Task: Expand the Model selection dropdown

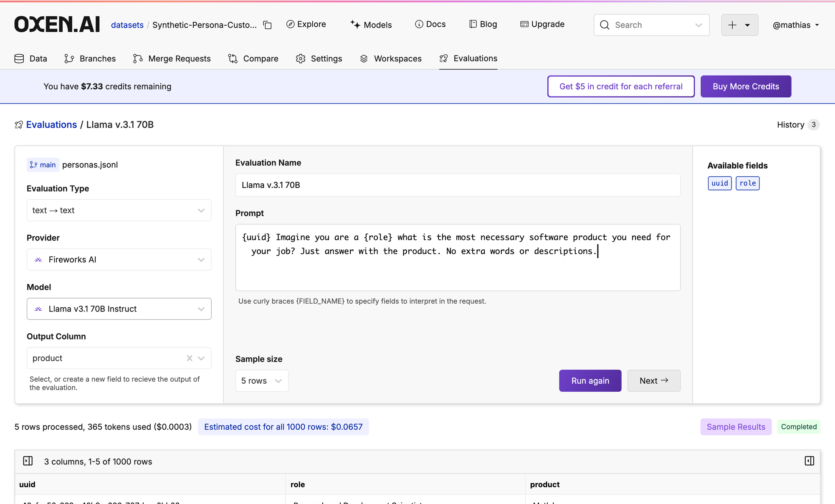Action: 119,309
